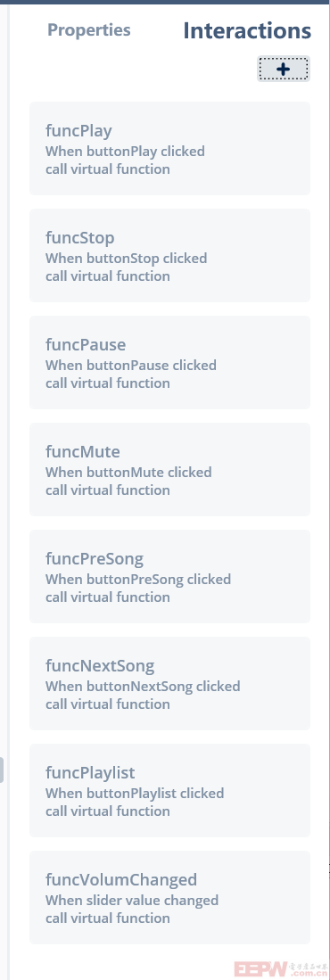Select 'When buttonMute clicked' trigger line
The height and width of the screenshot is (980, 330).
[x=128, y=472]
